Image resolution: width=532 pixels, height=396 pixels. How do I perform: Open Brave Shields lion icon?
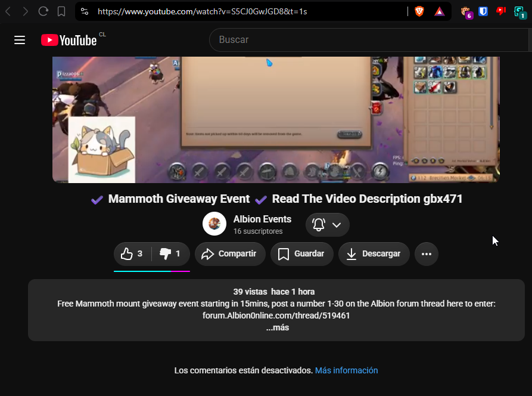[x=419, y=11]
